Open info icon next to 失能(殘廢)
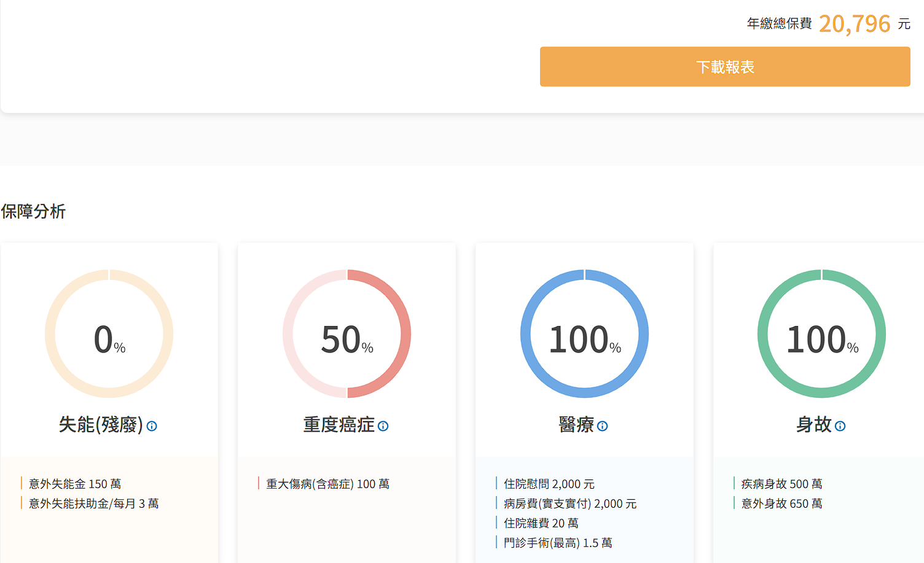The image size is (924, 563). click(152, 426)
